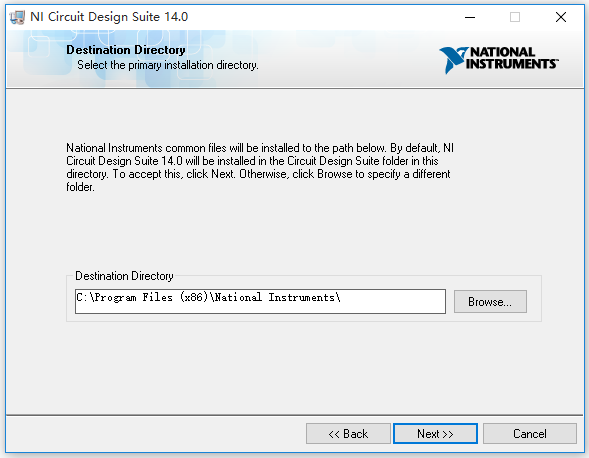Click the 'Select the primary installation directory' subtitle
The width and height of the screenshot is (589, 458).
(x=168, y=65)
